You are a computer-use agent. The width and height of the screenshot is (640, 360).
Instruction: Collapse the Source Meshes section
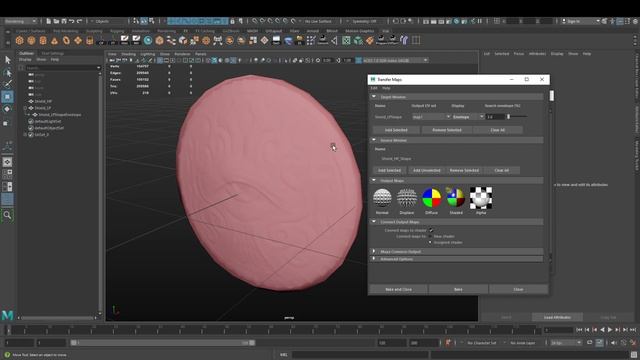click(374, 140)
